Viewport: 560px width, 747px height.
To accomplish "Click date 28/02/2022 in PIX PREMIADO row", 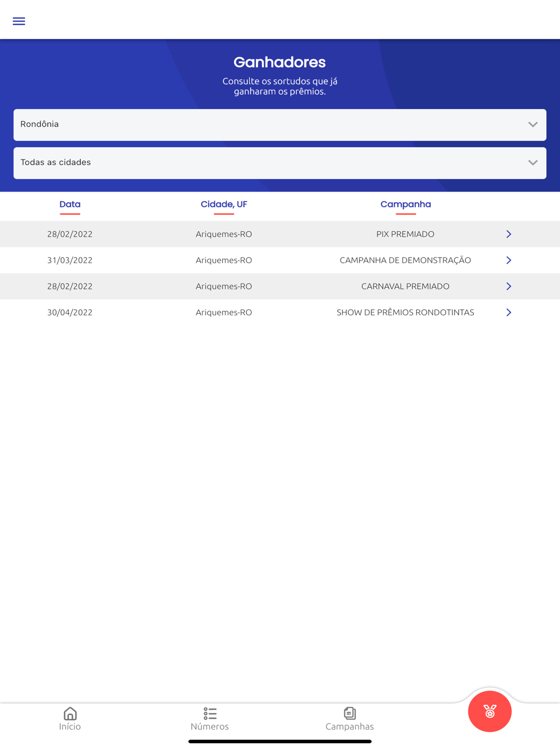I will coord(70,234).
